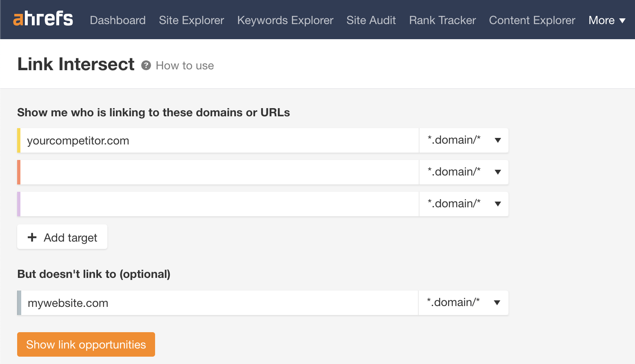Click the purple marker on the third target field
Screen dimensions: 635x364
(18, 204)
